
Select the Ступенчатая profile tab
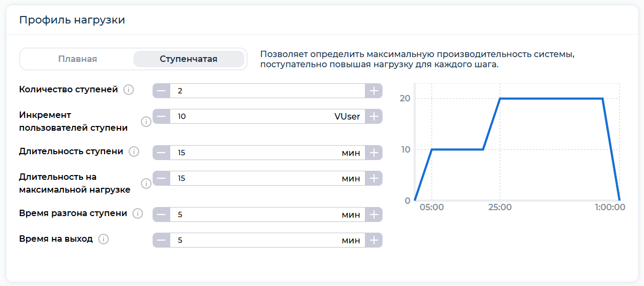(x=188, y=59)
